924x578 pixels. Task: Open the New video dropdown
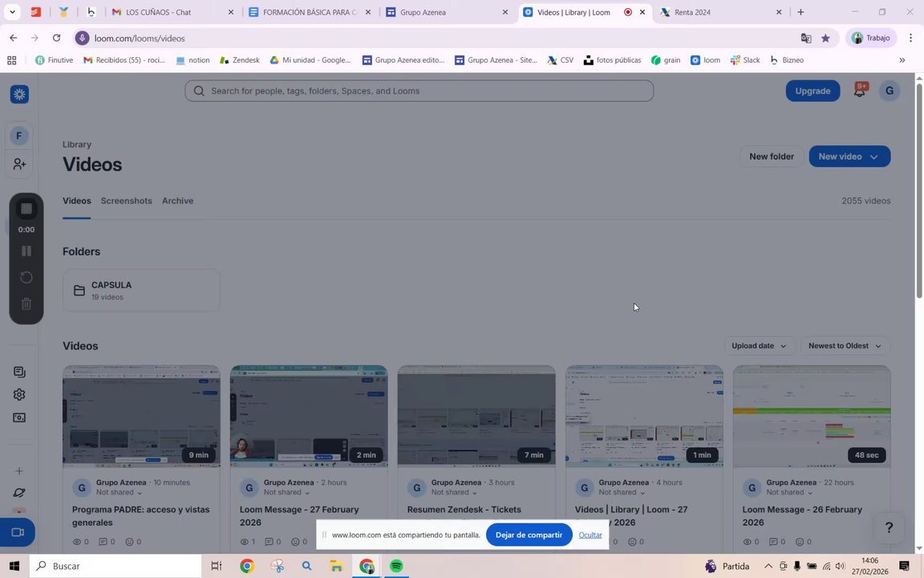point(849,157)
